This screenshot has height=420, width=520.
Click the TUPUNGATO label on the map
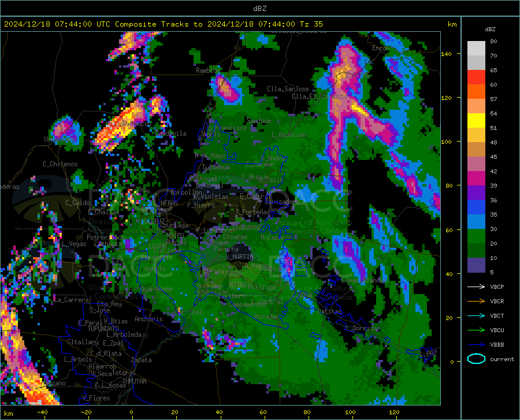103,329
